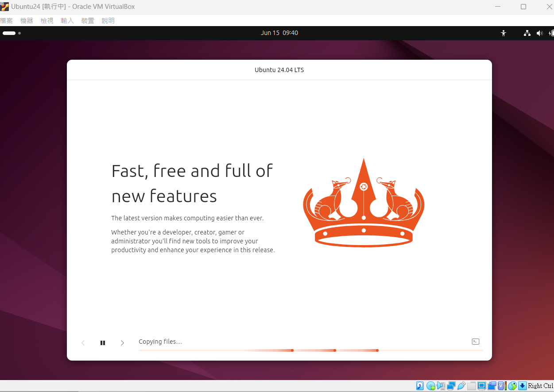554x392 pixels.
Task: Open the 說明 menu
Action: coord(108,21)
